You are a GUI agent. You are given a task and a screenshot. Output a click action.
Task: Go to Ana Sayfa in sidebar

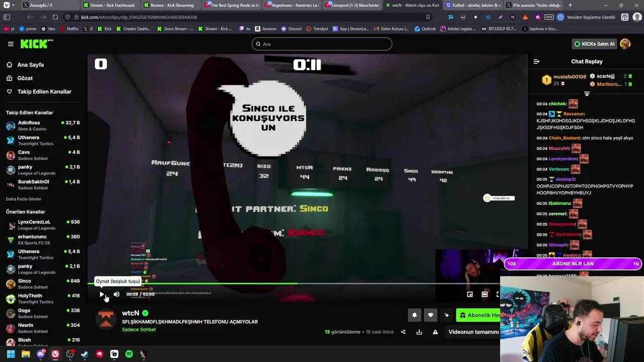click(31, 65)
